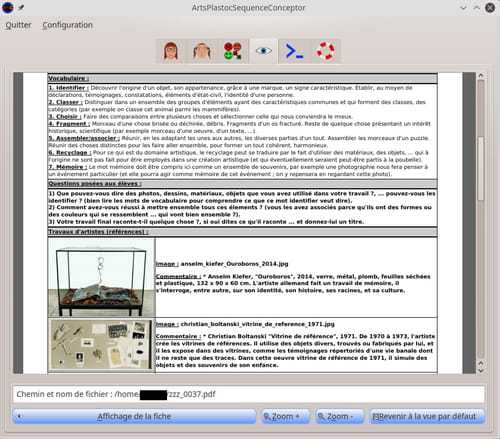This screenshot has height=439, width=500.
Task: Click the '2. Classer :' vocabulary term
Action: [65, 102]
